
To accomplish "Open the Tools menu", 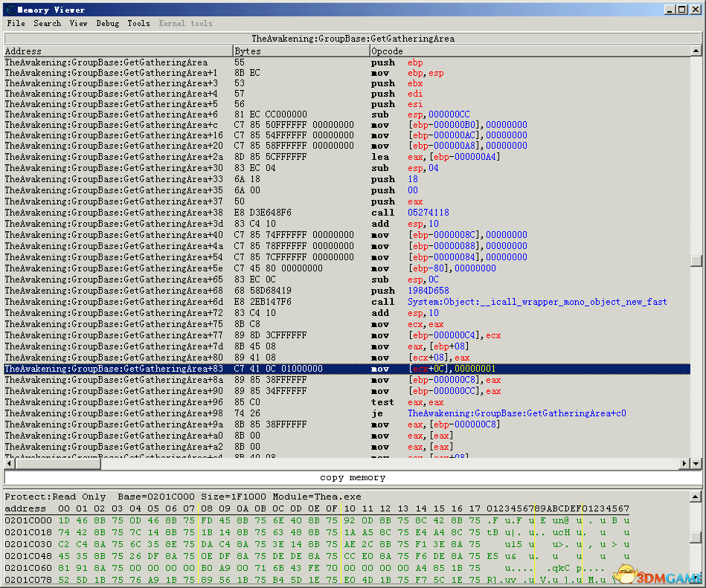I will pos(138,23).
